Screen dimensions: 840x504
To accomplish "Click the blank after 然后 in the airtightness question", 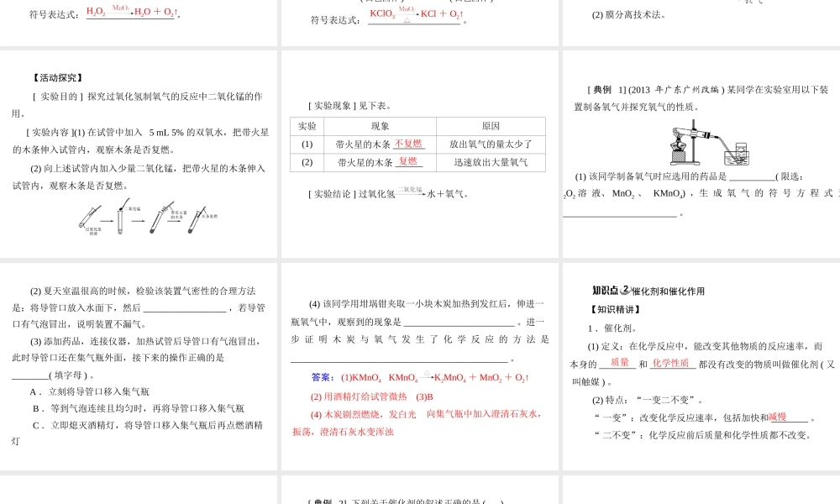I will [x=185, y=308].
